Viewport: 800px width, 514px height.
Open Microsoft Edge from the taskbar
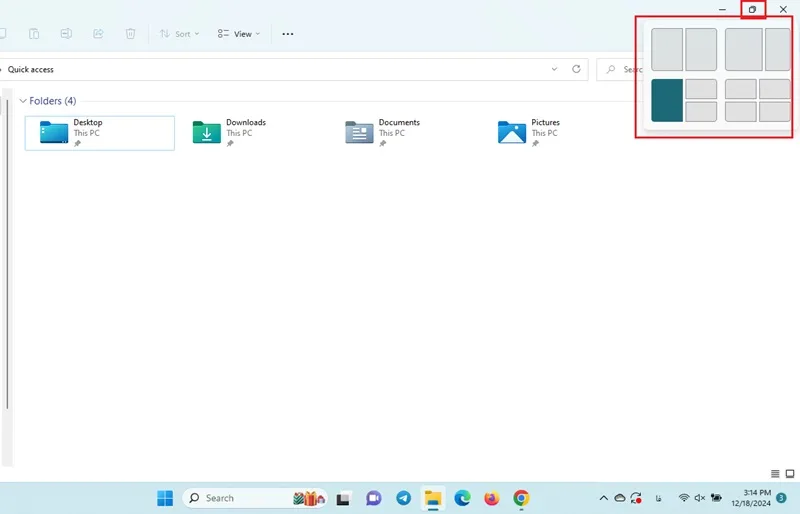coord(462,498)
